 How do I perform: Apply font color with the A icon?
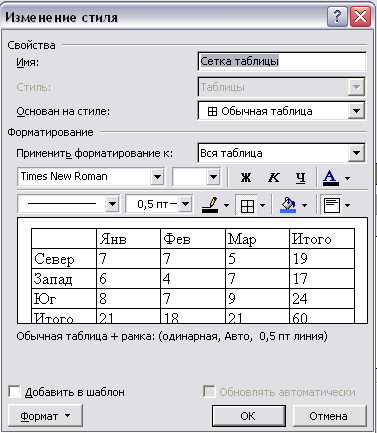pyautogui.click(x=330, y=177)
